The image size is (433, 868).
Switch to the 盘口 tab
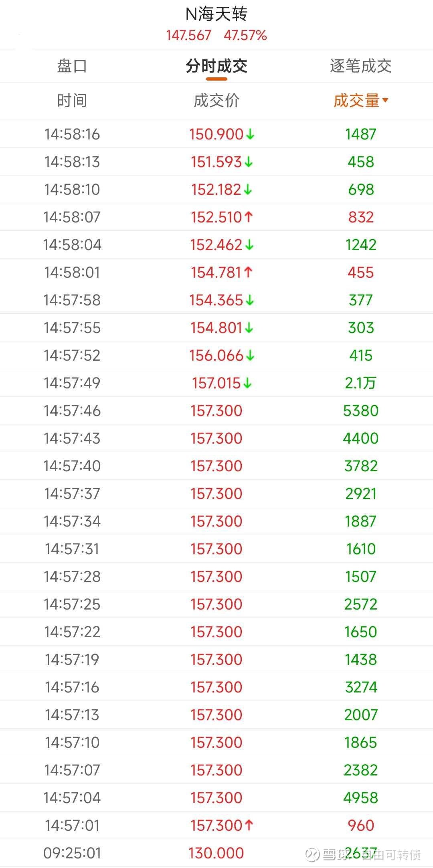point(72,66)
